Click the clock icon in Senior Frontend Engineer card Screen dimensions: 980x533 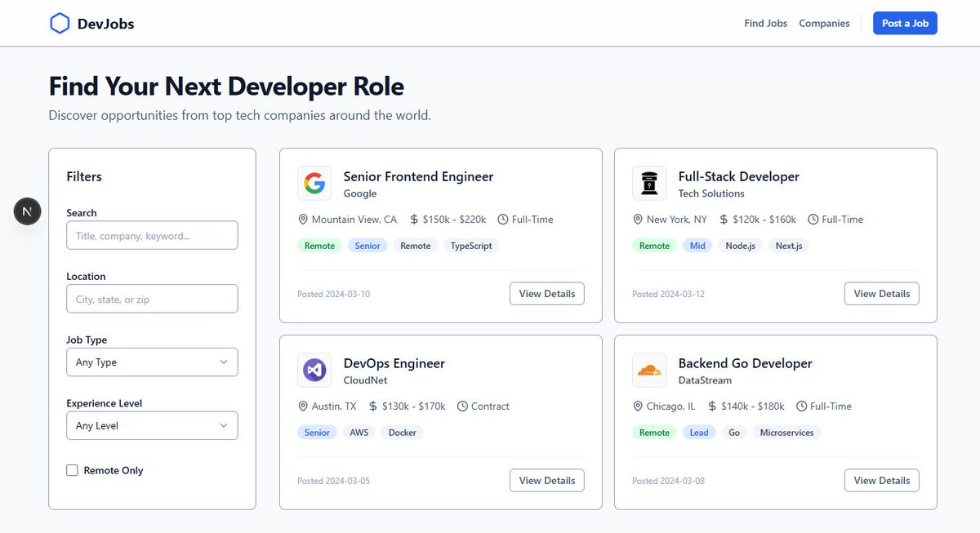coord(503,220)
